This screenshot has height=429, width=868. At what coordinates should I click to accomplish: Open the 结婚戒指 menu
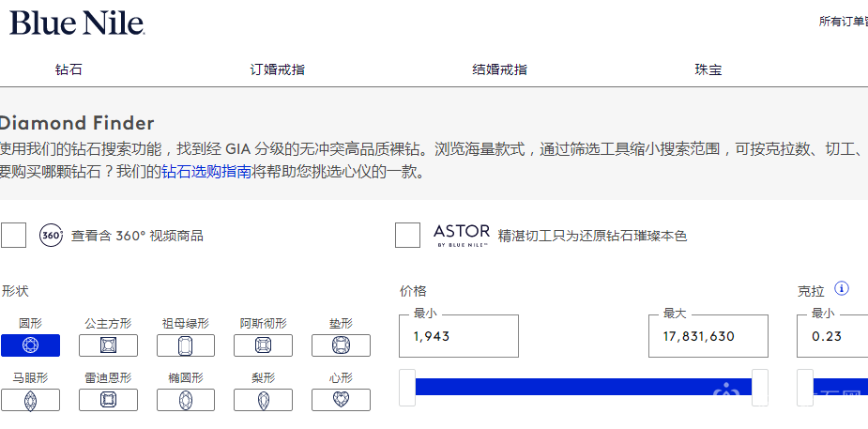tap(499, 69)
